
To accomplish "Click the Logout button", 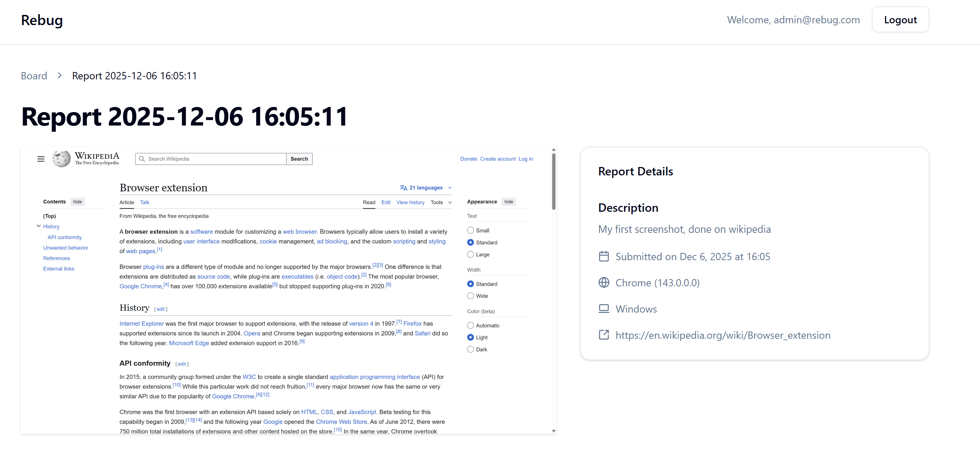I will [x=900, y=19].
